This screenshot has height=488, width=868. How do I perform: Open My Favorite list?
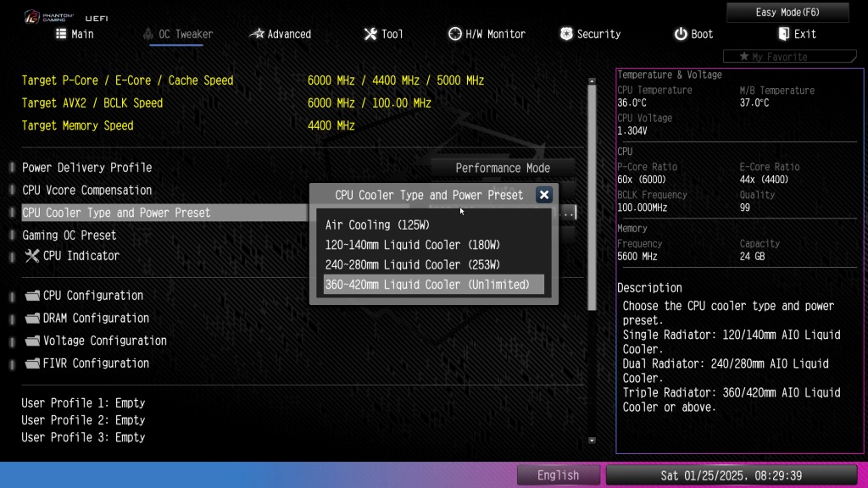pyautogui.click(x=789, y=57)
